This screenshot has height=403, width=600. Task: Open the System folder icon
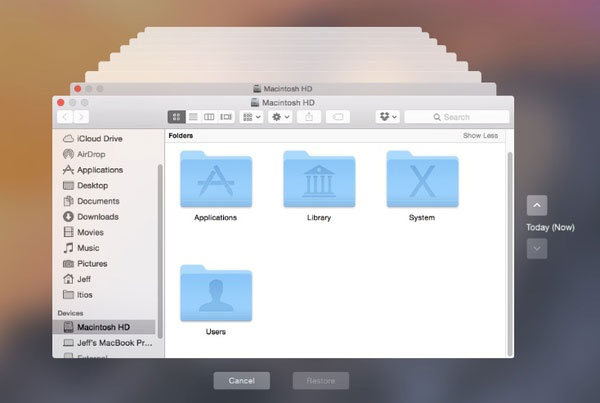coord(422,180)
